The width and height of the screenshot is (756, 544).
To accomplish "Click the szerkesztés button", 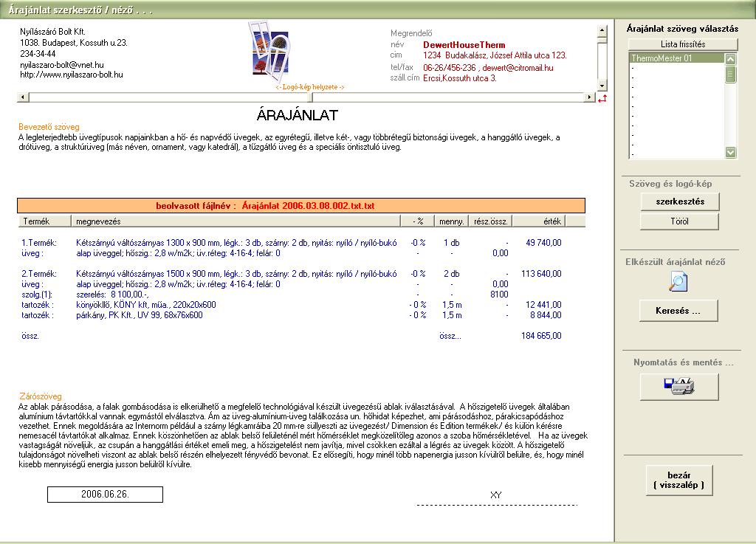I will point(680,202).
